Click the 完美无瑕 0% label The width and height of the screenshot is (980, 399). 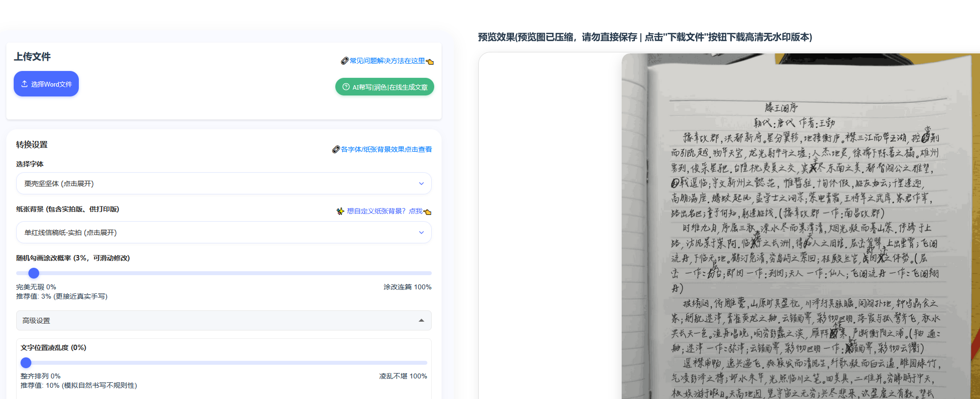(x=36, y=287)
